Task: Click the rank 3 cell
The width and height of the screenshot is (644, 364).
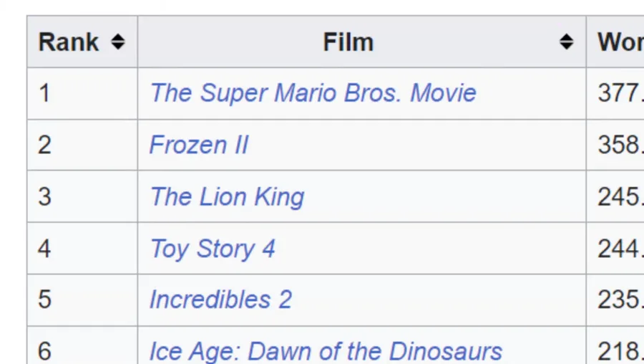Action: (x=44, y=196)
